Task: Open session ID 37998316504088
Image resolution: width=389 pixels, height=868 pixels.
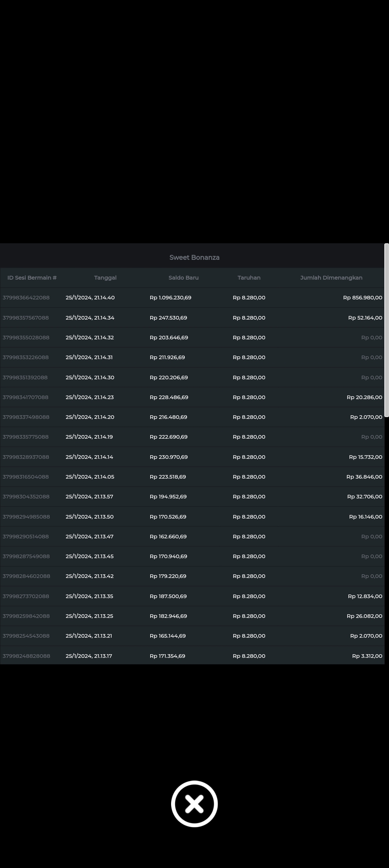Action: tap(26, 477)
